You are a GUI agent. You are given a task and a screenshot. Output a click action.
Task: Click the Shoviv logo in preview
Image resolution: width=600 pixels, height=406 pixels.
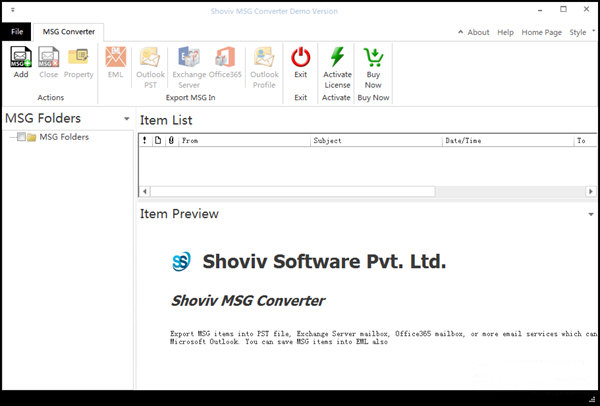(181, 262)
